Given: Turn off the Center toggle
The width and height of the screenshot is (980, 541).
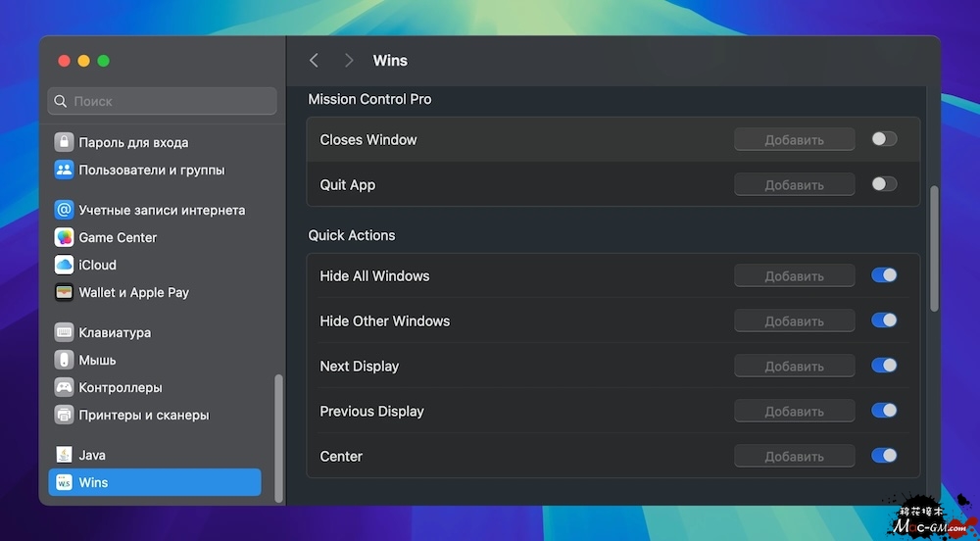Looking at the screenshot, I should pyautogui.click(x=883, y=456).
